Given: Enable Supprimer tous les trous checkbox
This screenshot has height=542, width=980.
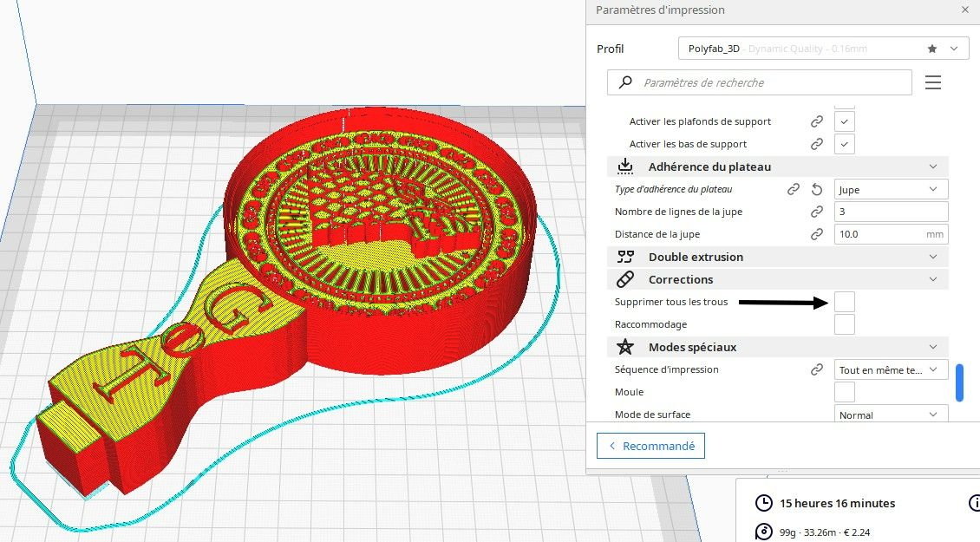Looking at the screenshot, I should pos(845,302).
